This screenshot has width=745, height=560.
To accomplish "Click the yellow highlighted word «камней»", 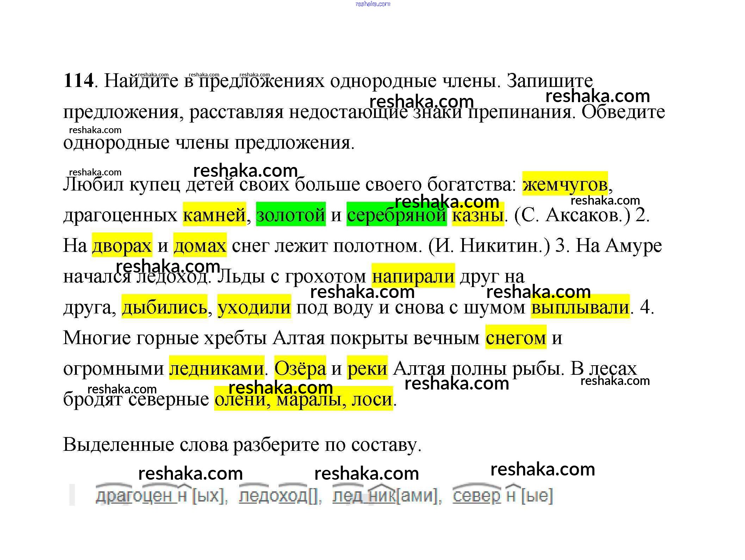I will 214,215.
